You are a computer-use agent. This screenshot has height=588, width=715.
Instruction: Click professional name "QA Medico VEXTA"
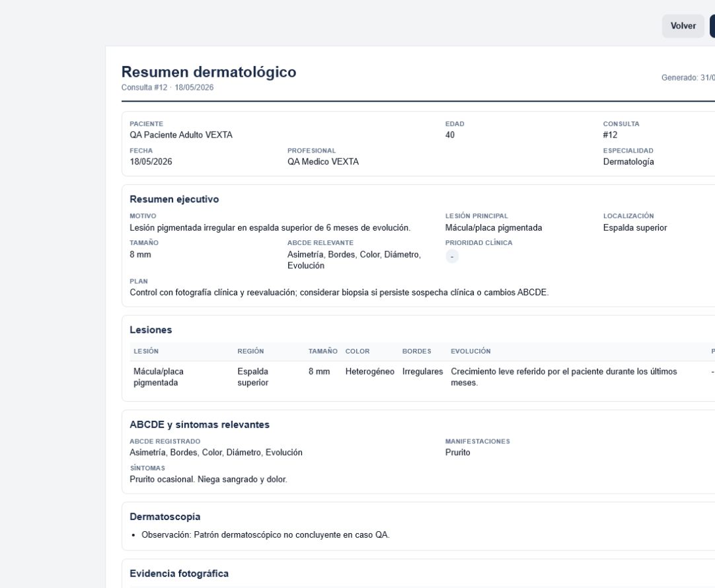[323, 162]
